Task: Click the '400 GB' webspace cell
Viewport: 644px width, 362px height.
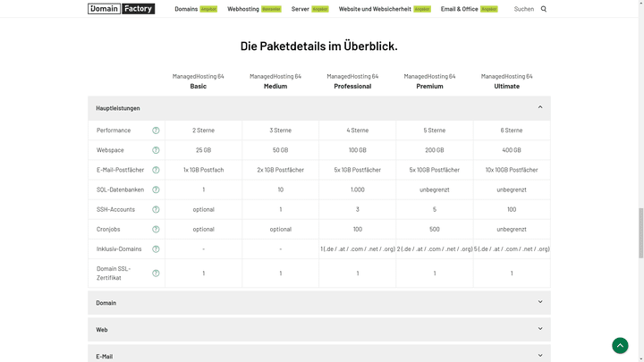Action: [x=512, y=150]
